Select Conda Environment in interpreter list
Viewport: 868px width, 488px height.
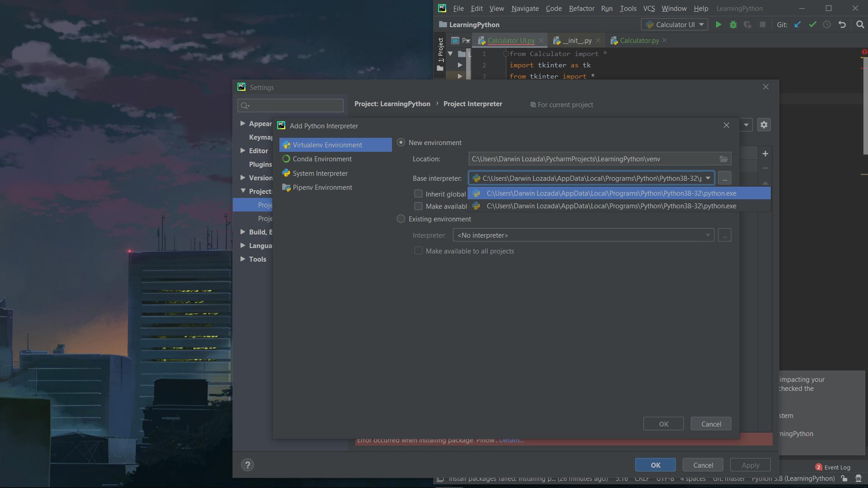335,159
